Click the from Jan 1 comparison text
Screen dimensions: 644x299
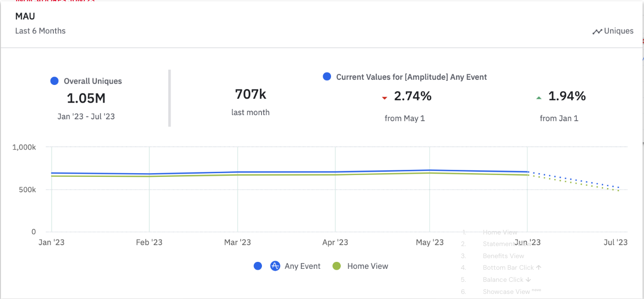coord(559,118)
